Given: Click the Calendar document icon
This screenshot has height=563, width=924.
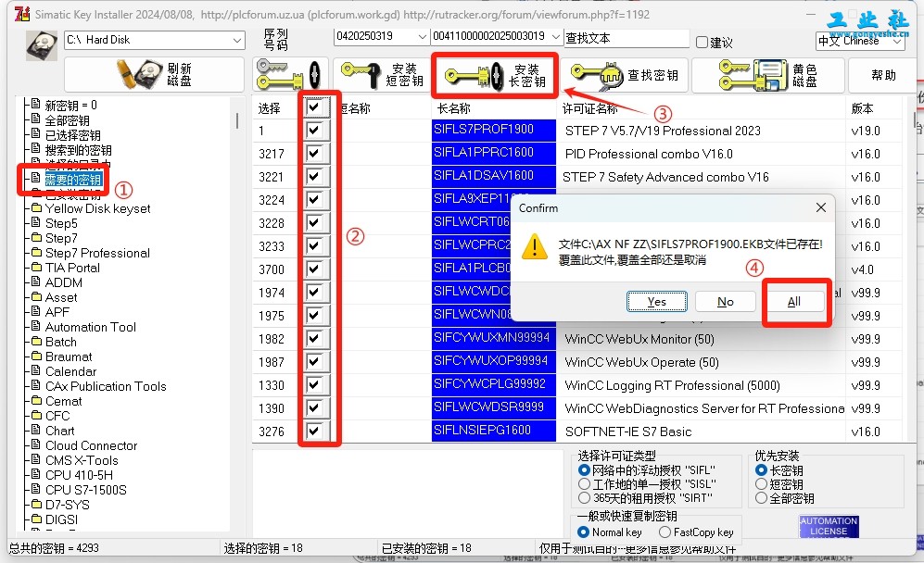Looking at the screenshot, I should click(36, 370).
